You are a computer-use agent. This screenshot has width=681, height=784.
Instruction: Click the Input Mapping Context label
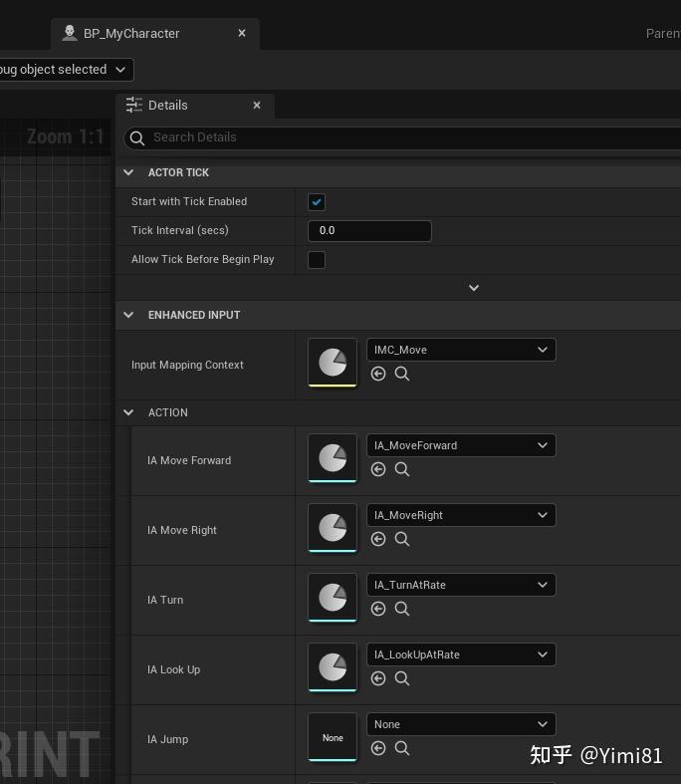tap(187, 365)
